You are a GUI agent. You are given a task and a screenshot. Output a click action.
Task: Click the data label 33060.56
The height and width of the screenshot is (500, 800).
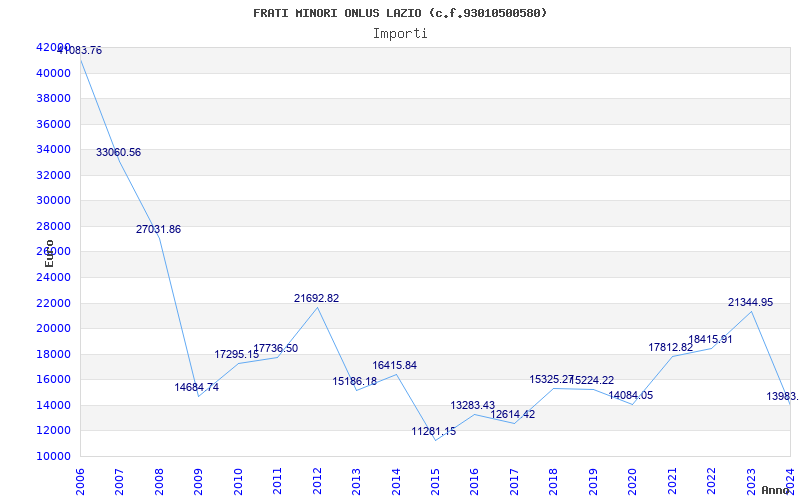118,152
